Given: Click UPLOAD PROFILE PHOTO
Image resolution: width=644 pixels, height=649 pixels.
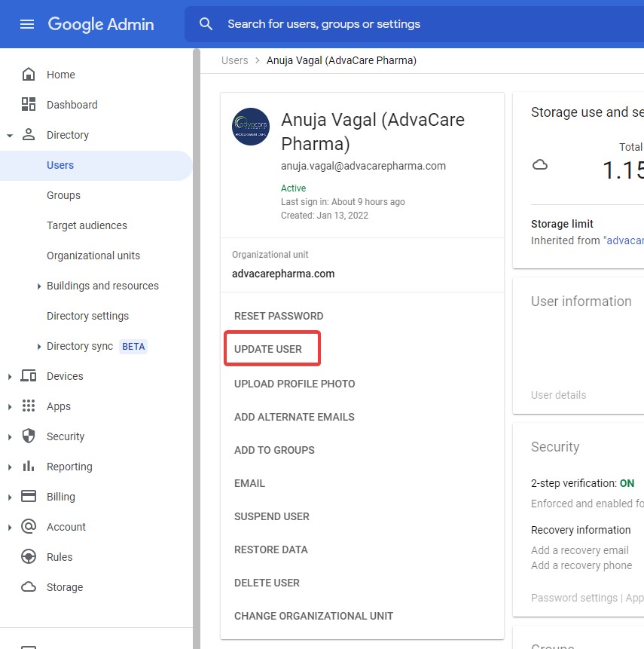Looking at the screenshot, I should coord(295,384).
